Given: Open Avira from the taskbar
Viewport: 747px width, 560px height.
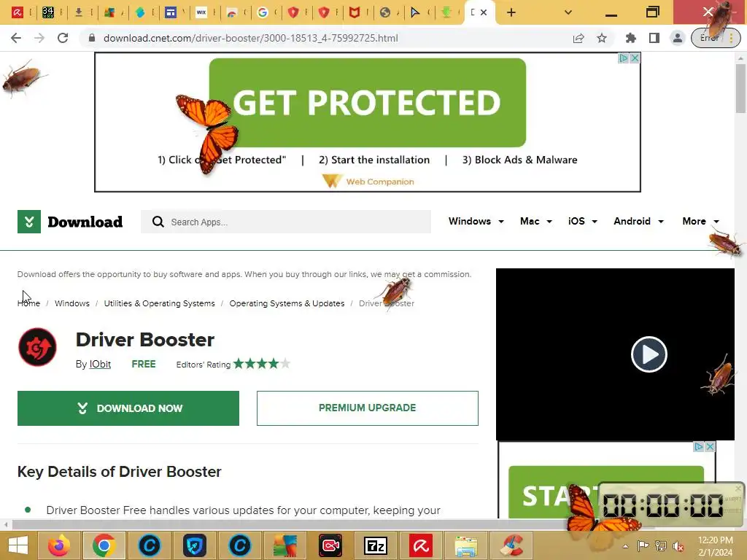Looking at the screenshot, I should [421, 545].
